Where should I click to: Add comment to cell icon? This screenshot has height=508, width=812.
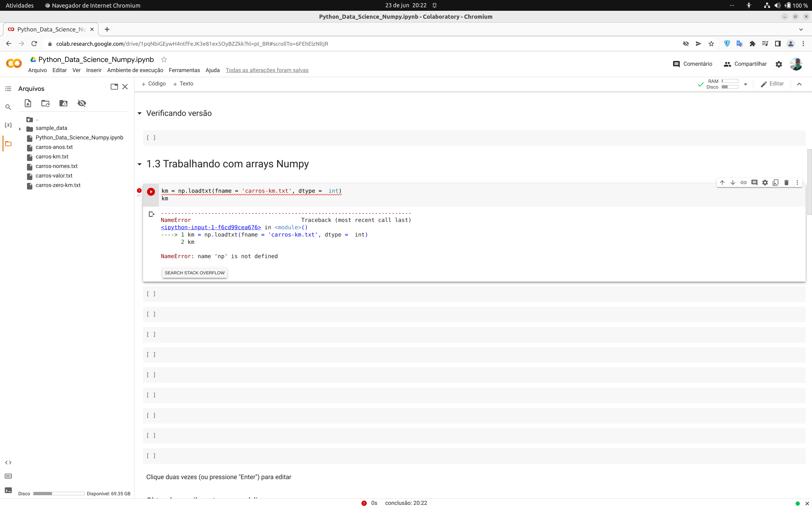[x=754, y=183]
